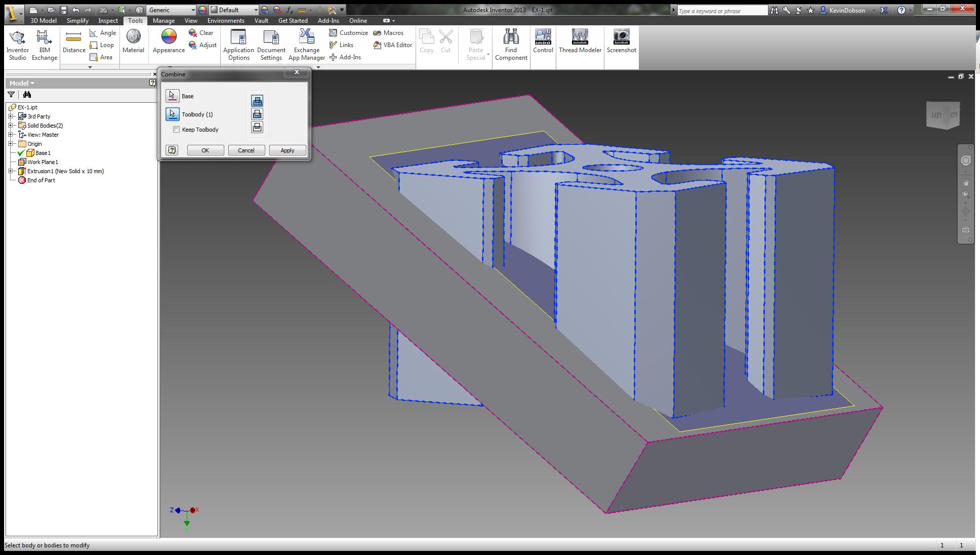
Task: Expand the Solid Bodies(2) tree node
Action: (11, 126)
